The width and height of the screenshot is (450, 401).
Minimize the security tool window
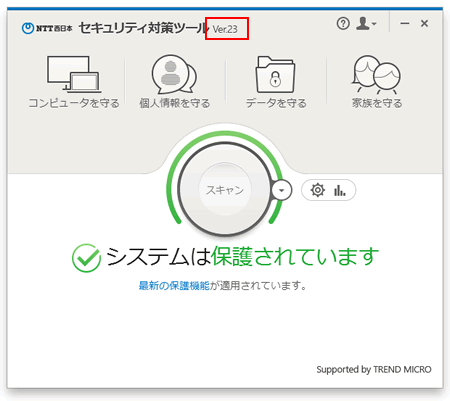tap(405, 23)
